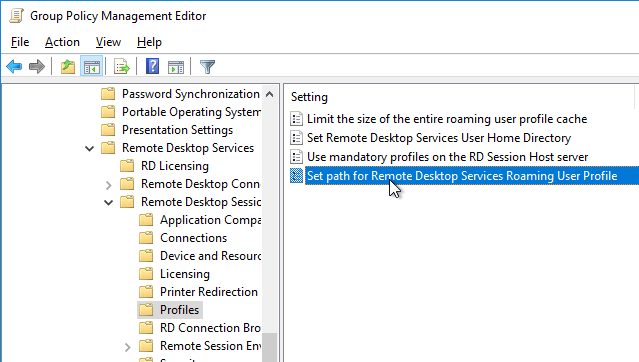Click the Application Compatibility folder icon
Image resolution: width=639 pixels, height=362 pixels.
click(146, 220)
